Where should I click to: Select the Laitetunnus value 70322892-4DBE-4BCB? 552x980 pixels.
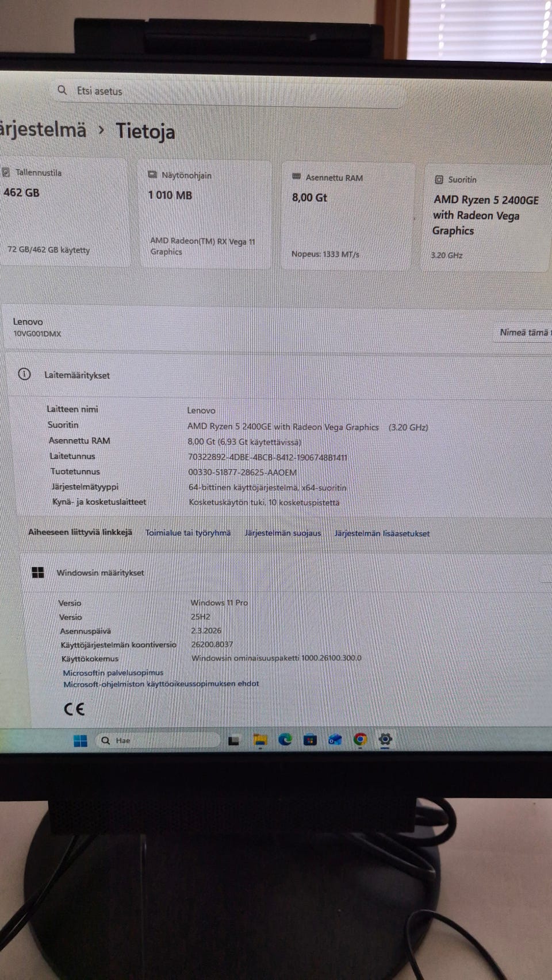(267, 458)
